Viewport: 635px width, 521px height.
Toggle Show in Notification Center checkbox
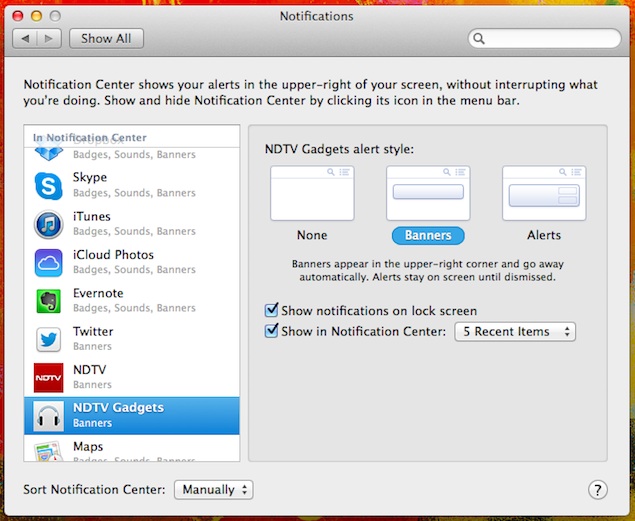271,331
